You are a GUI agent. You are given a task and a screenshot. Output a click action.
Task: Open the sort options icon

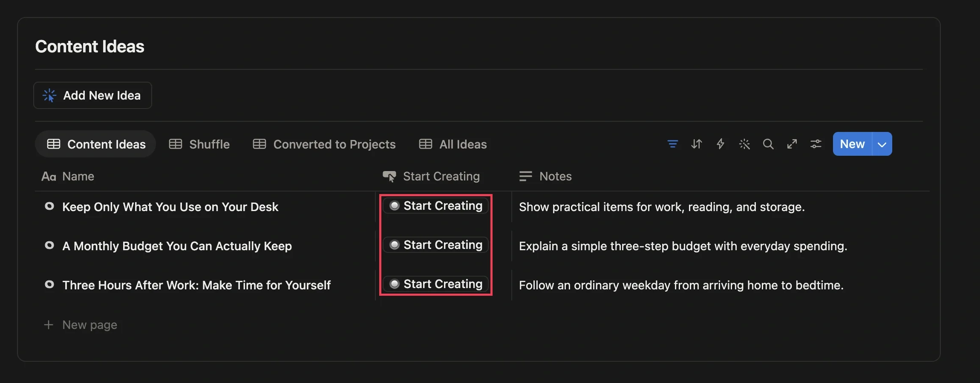point(696,144)
